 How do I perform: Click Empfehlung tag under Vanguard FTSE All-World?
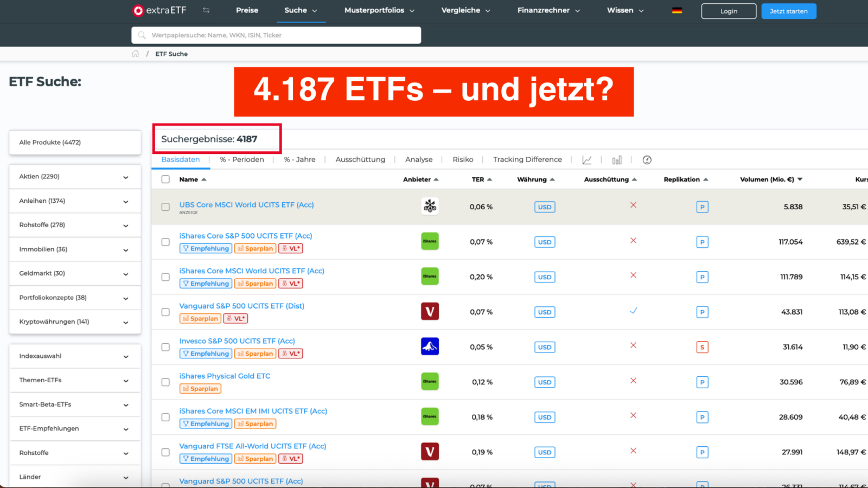click(206, 459)
